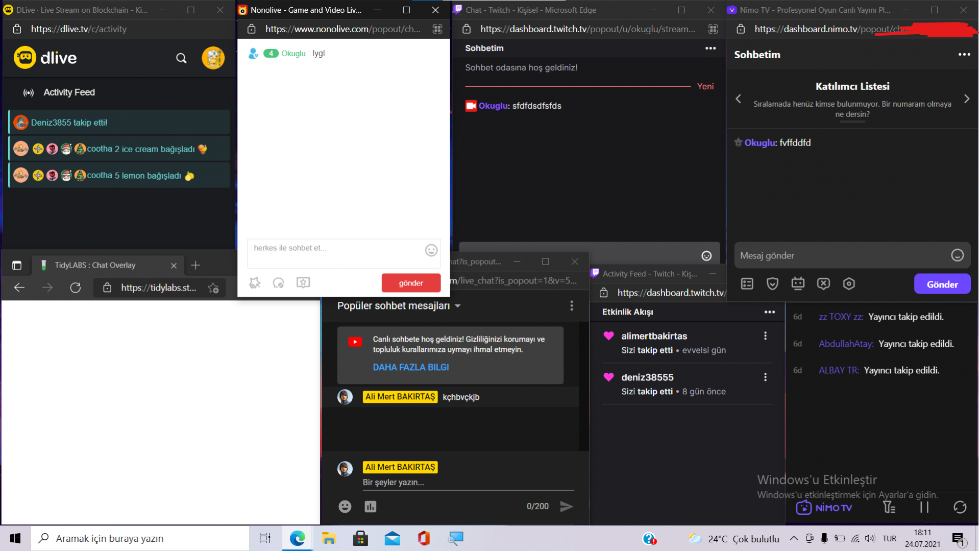This screenshot has height=551, width=980.
Task: Click deniz38555 username in activity feed
Action: tap(647, 377)
